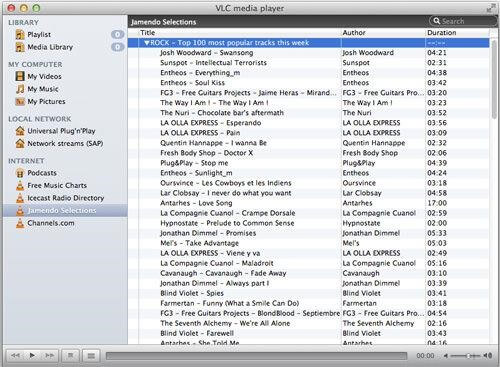Select Antarhes – Love Song
The width and height of the screenshot is (500, 367).
coord(196,203)
